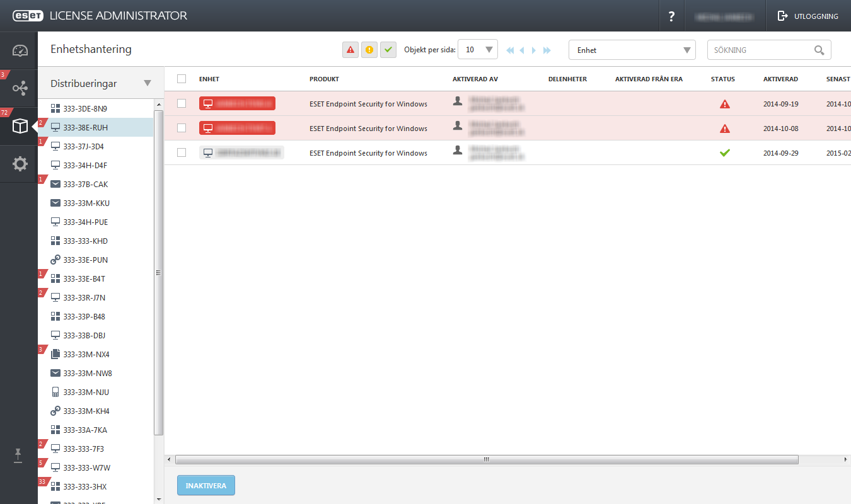The width and height of the screenshot is (851, 504).
Task: Click red warning status icon in first row
Action: click(725, 104)
